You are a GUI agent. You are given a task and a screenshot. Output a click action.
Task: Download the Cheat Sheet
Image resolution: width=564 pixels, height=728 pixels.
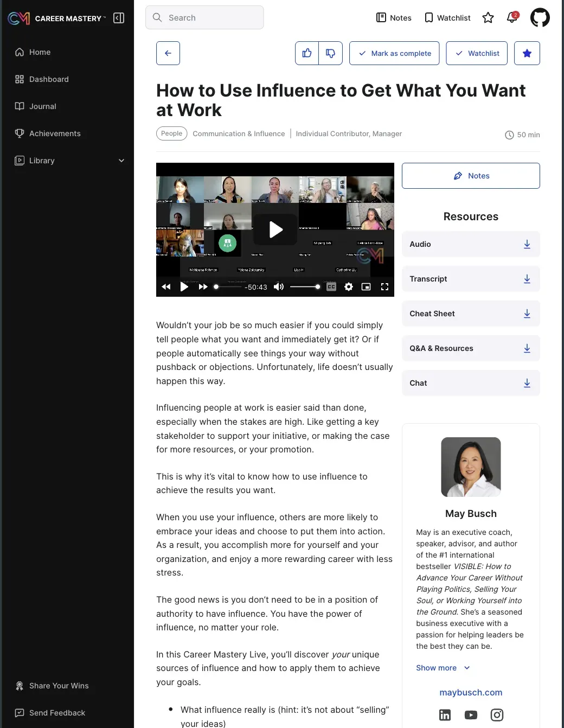527,314
